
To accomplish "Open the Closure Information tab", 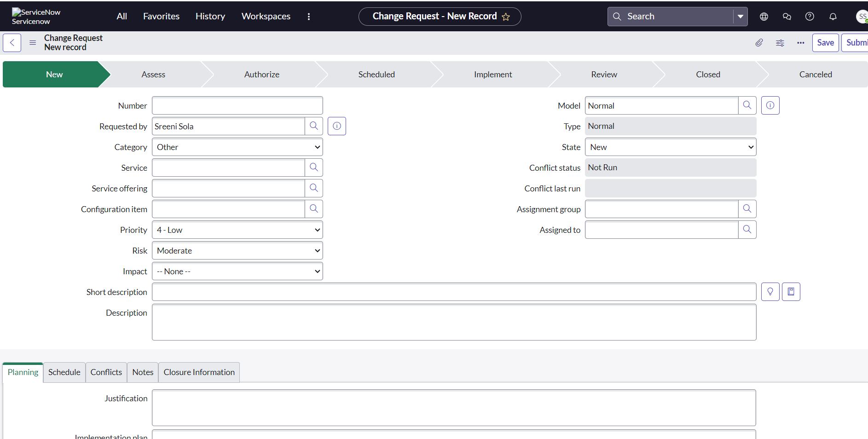I will click(x=199, y=372).
